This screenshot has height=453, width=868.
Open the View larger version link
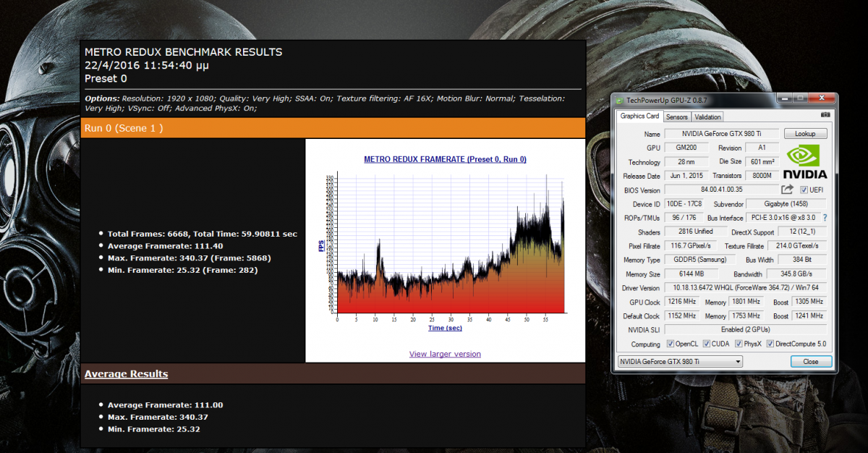[445, 354]
